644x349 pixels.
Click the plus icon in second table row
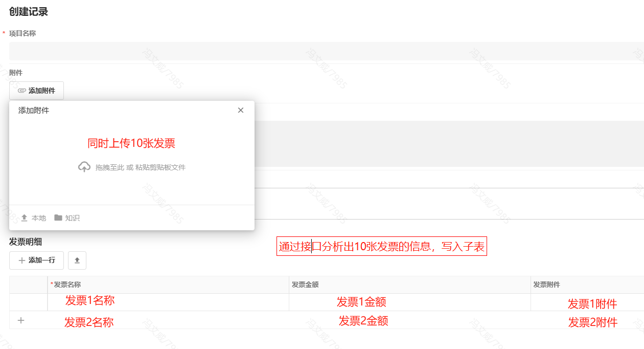[x=21, y=320]
